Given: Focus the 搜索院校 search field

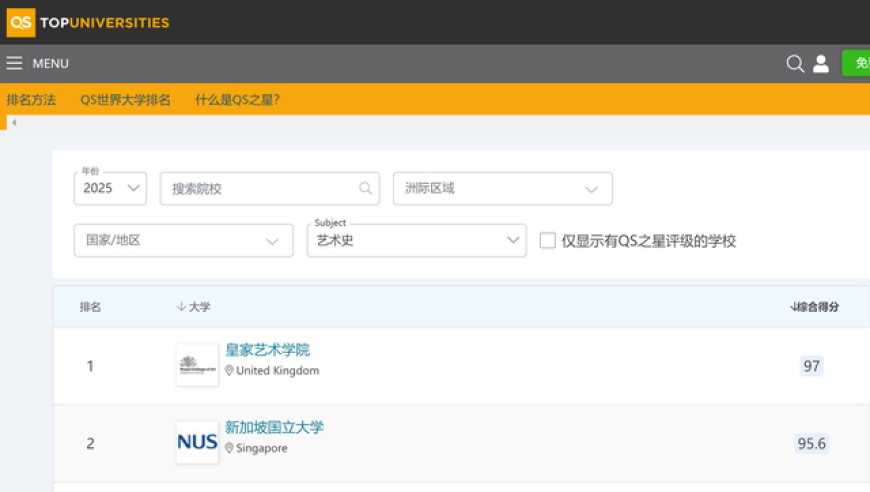Looking at the screenshot, I should (270, 189).
